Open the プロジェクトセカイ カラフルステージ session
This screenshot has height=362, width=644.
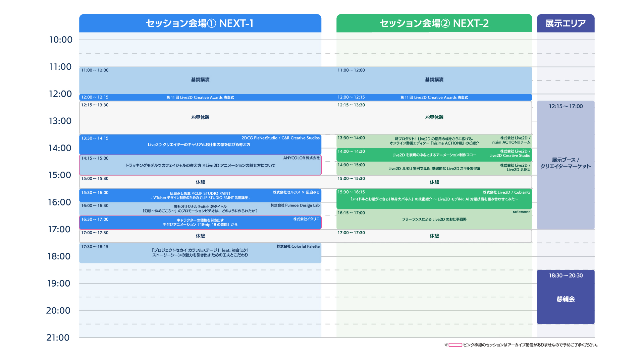[x=200, y=253]
